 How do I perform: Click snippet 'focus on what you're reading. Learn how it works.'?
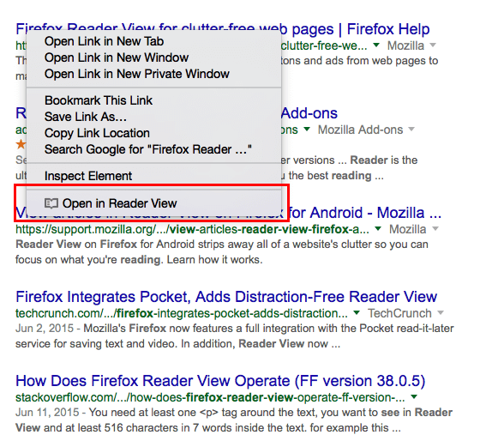[x=139, y=260]
